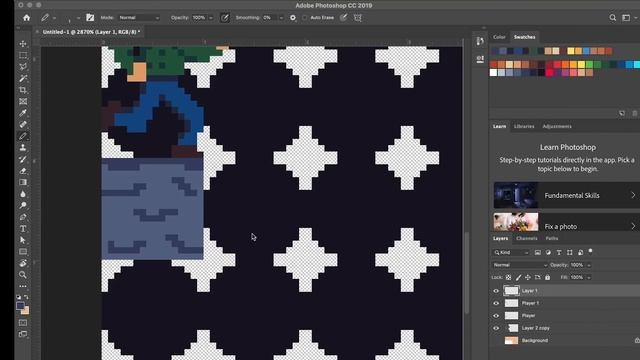Click the background color swatch

(26, 311)
